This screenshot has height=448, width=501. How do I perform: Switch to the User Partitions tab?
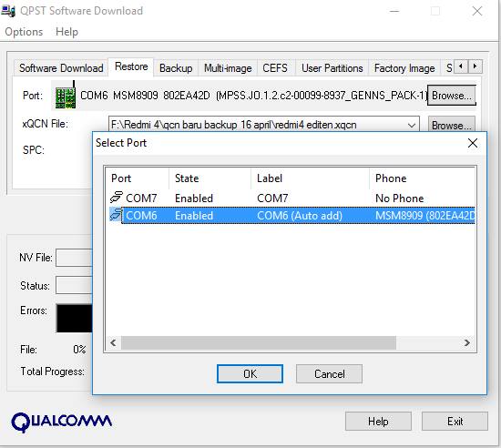click(332, 68)
